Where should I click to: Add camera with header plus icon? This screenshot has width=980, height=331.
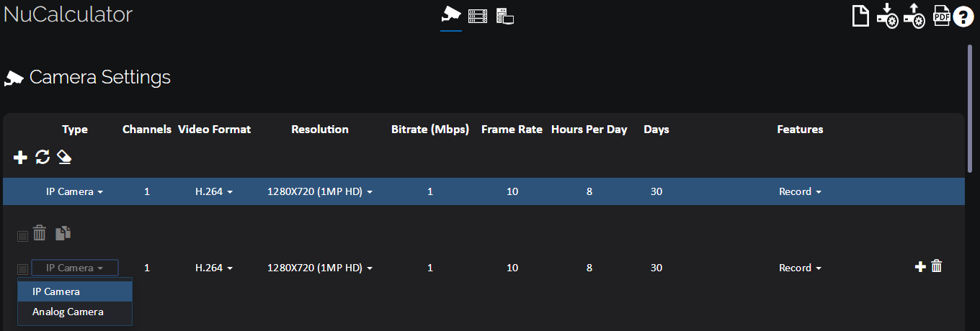pyautogui.click(x=20, y=157)
